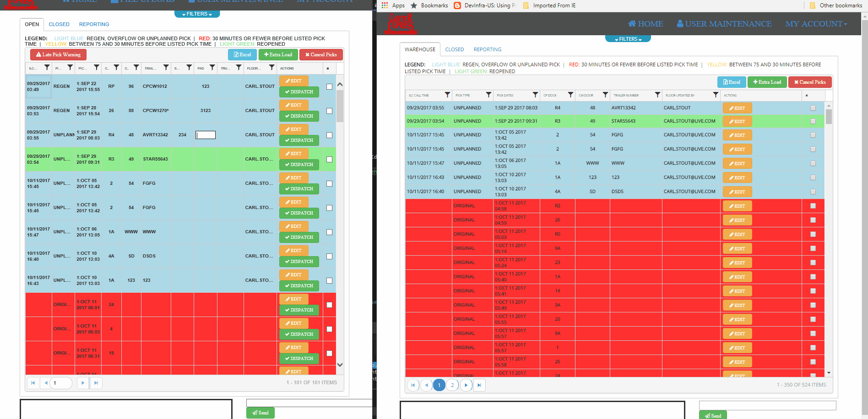Screen dimensions: 868x419
Task: Click the page number field in left pager
Action: 62,383
